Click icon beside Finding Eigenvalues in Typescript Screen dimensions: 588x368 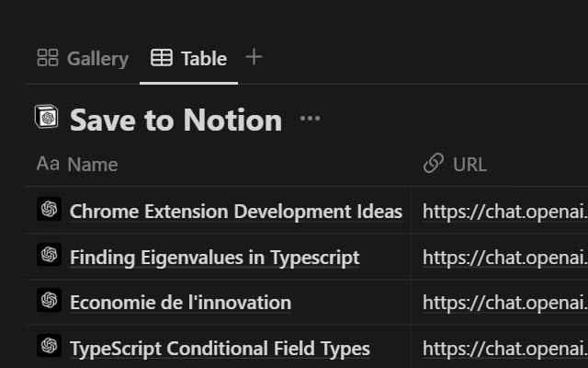(x=49, y=255)
